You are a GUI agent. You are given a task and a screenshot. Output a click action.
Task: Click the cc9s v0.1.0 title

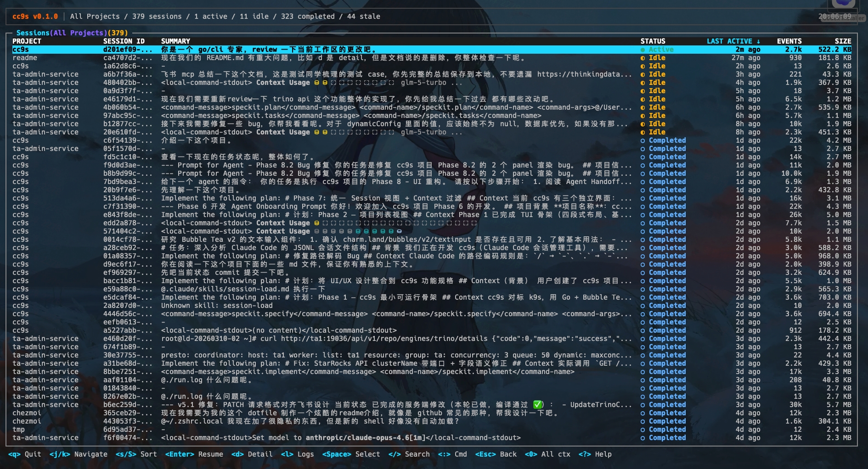pyautogui.click(x=35, y=17)
